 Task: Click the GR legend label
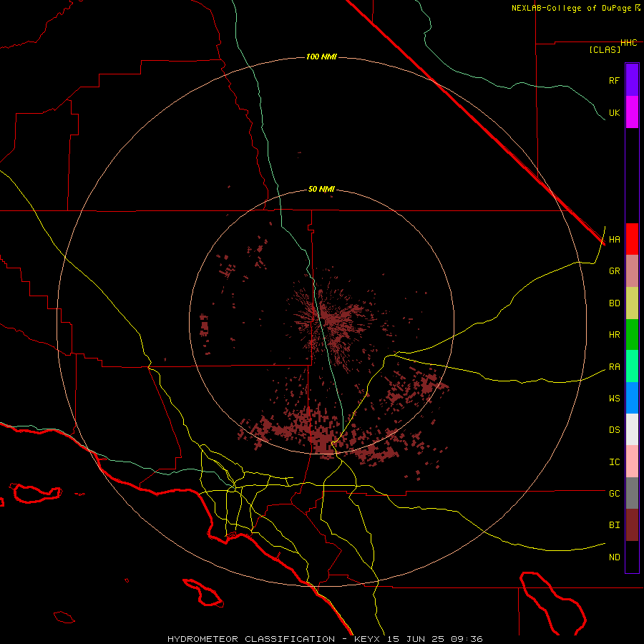click(614, 271)
